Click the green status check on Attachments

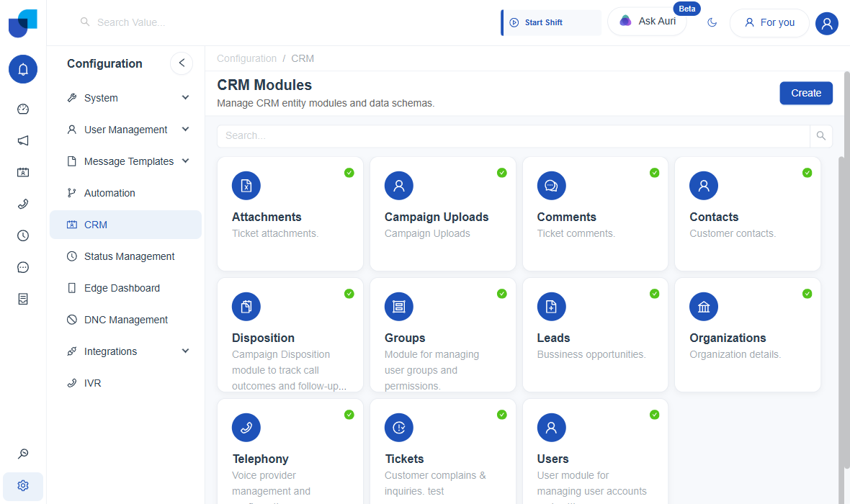349,173
